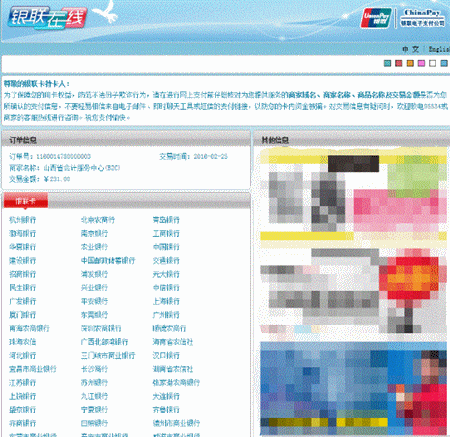Choose 建设银行 from the bank list
Viewport: 450px width, 437px height.
(x=22, y=260)
